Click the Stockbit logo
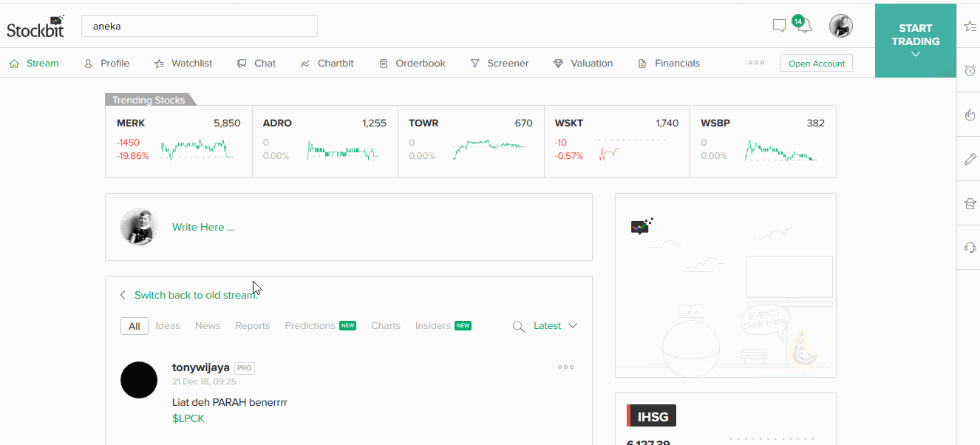This screenshot has height=445, width=980. [x=35, y=26]
